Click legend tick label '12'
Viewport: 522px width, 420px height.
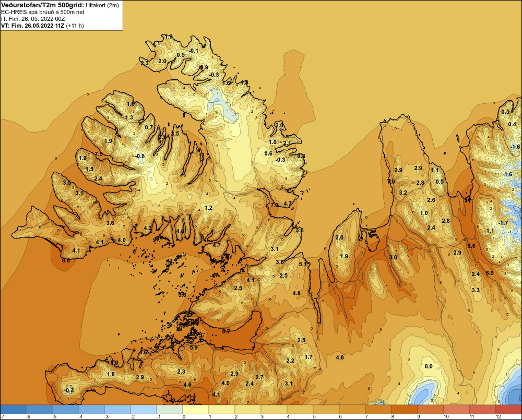point(498,417)
